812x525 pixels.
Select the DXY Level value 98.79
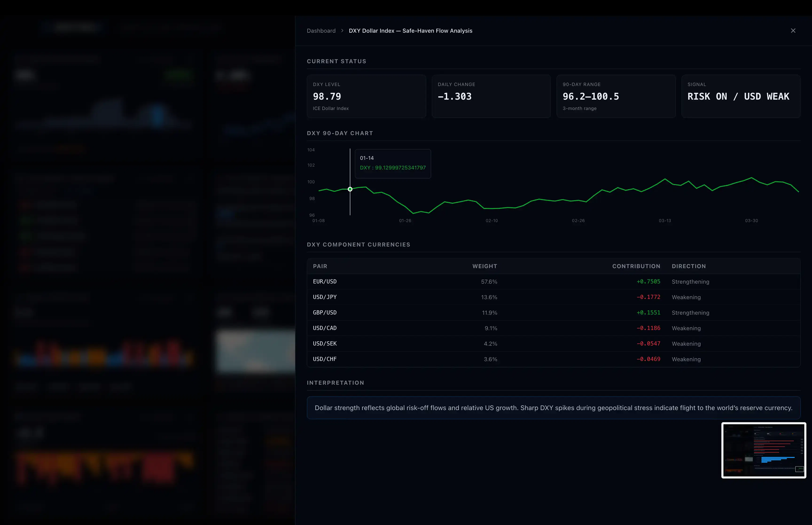point(327,97)
